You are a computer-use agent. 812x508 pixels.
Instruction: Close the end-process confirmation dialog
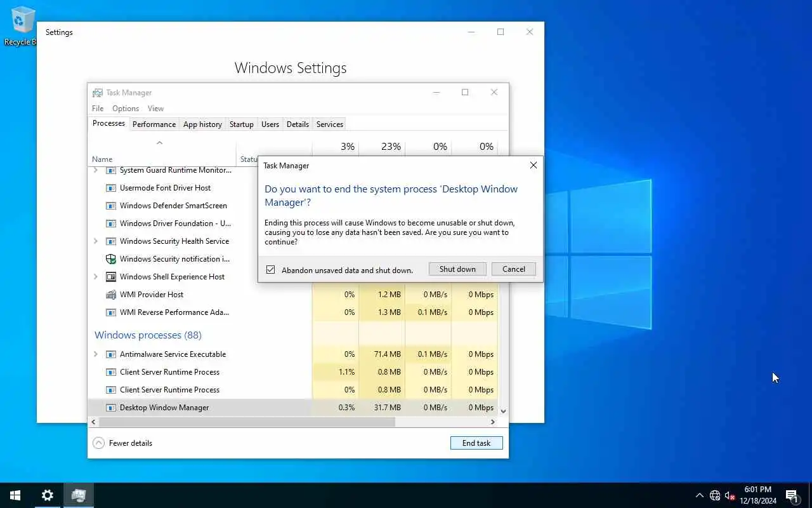[534, 165]
